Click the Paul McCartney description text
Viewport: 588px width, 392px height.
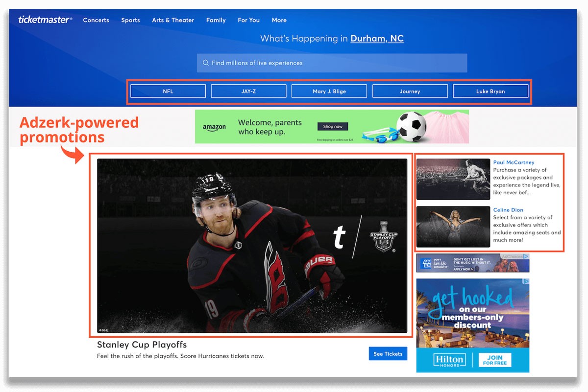pos(527,182)
